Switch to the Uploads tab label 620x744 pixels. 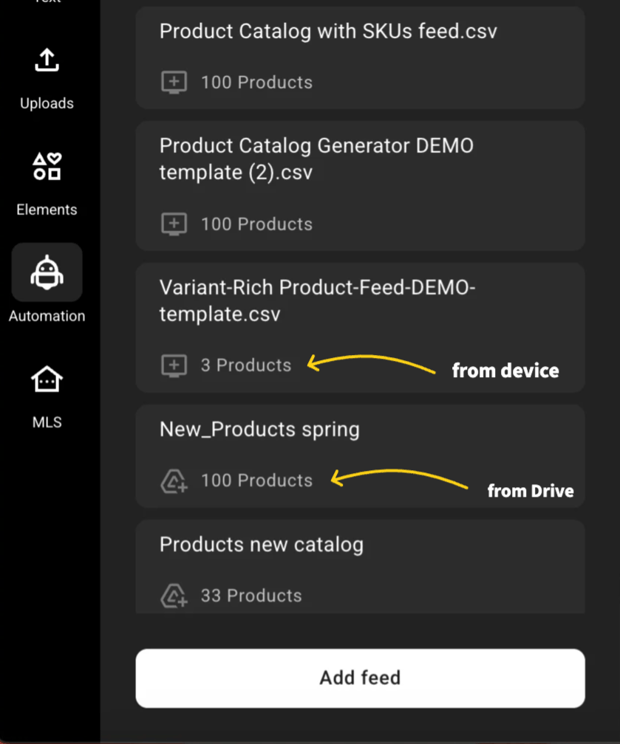tap(47, 103)
